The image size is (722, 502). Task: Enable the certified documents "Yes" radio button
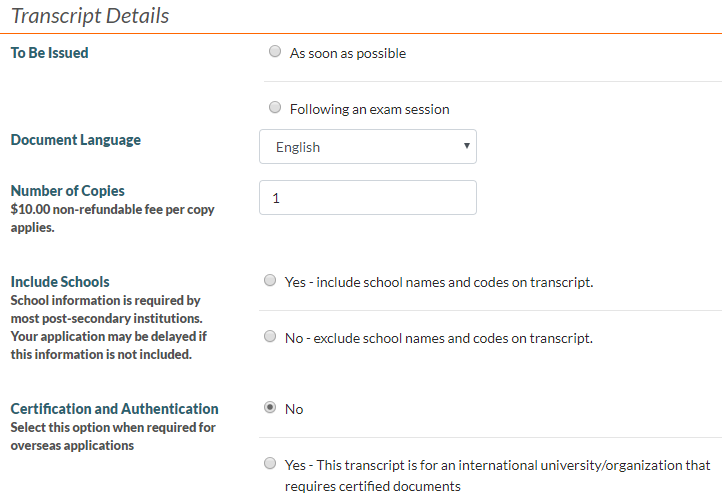tap(270, 464)
